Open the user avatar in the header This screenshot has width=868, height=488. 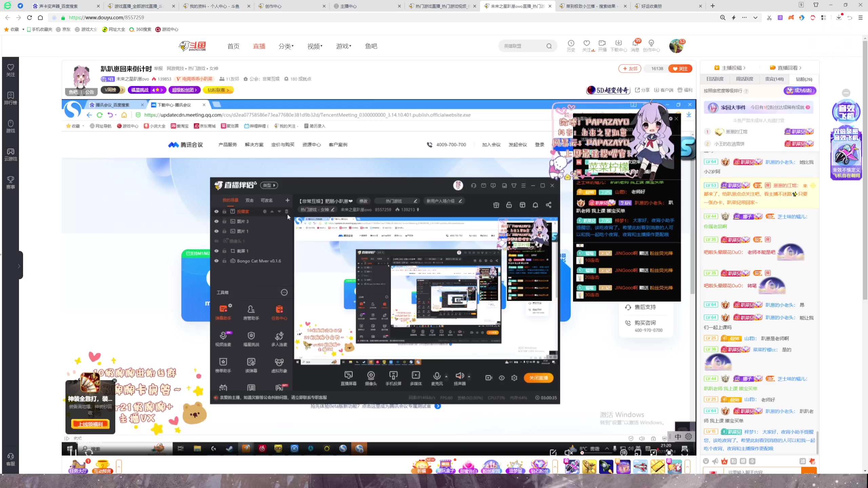[676, 46]
